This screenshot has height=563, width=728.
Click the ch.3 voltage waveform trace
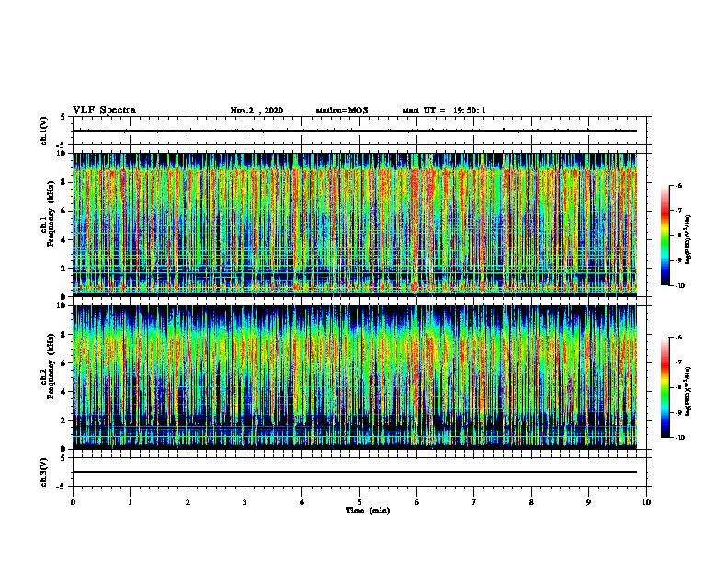355,472
